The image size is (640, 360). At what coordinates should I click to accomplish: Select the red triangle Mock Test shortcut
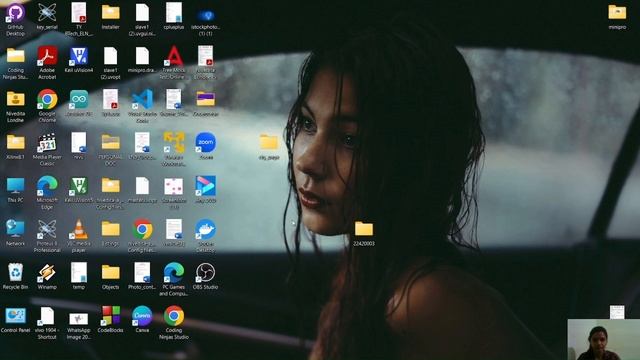tap(174, 56)
